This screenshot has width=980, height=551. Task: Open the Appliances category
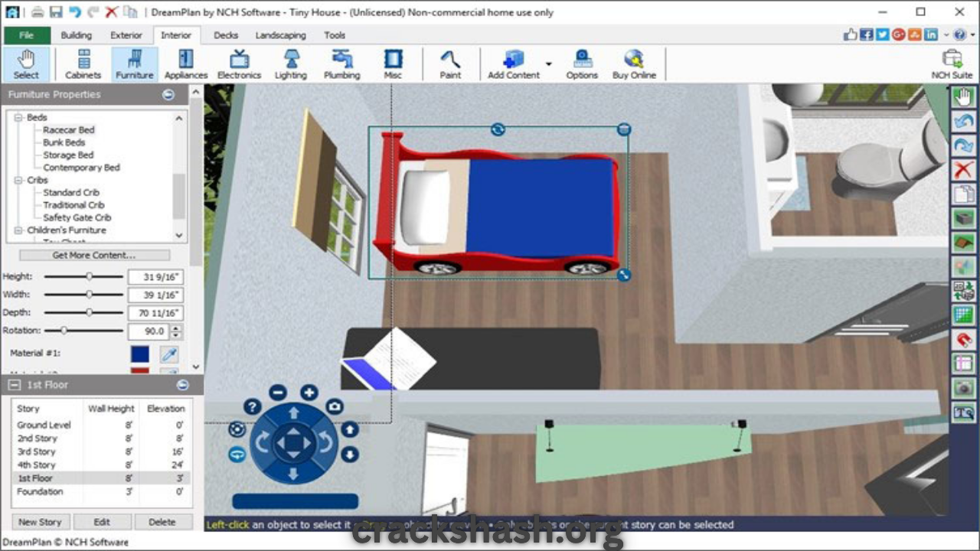[x=186, y=64]
